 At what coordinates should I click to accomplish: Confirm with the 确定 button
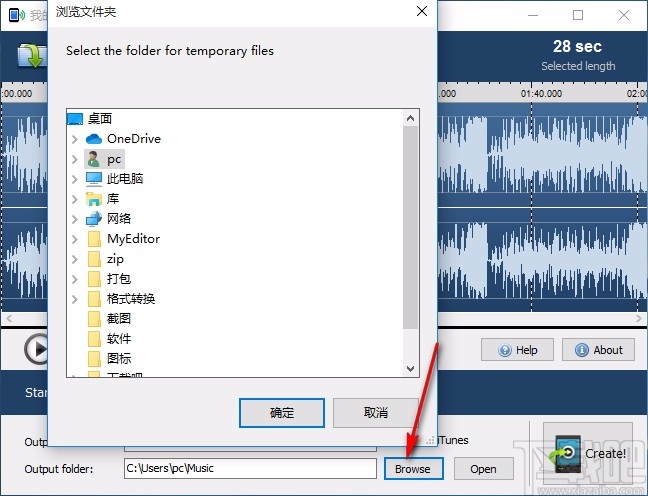[282, 413]
